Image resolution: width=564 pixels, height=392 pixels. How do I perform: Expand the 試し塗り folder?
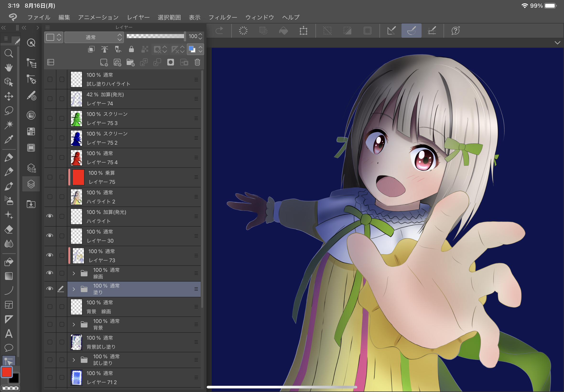(x=74, y=360)
